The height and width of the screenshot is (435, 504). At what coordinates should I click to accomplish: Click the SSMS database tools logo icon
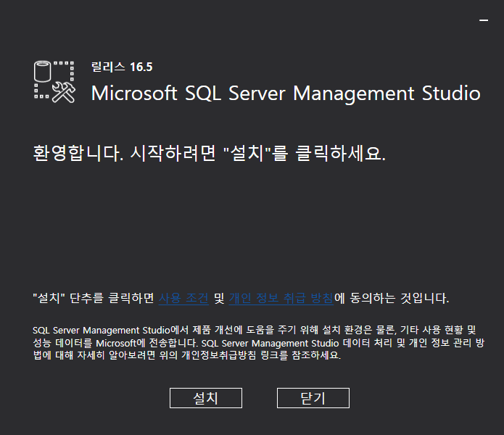click(x=54, y=82)
